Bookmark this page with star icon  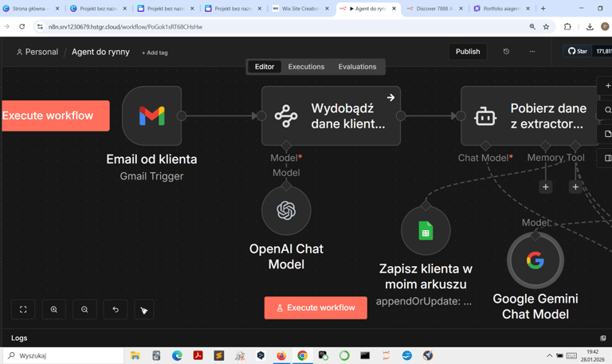tap(546, 26)
